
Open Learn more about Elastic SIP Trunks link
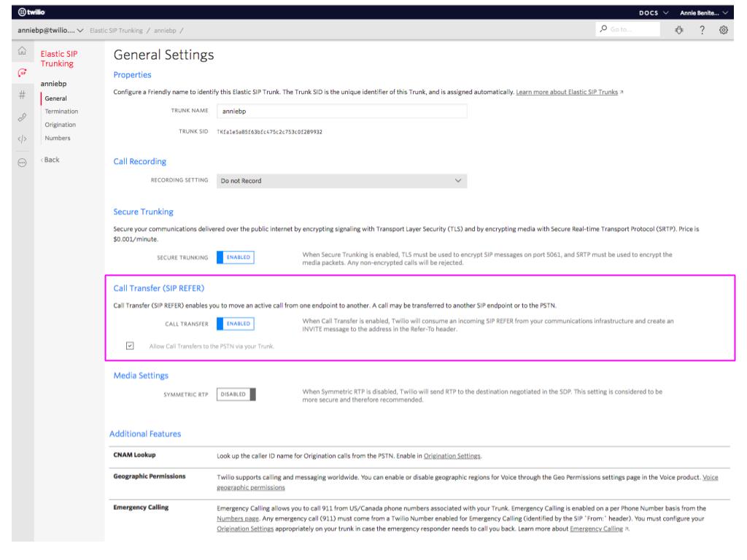pos(567,92)
